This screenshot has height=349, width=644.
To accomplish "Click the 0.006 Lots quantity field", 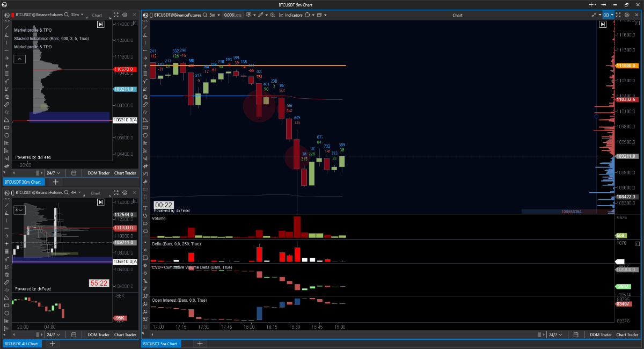I will 232,15.
